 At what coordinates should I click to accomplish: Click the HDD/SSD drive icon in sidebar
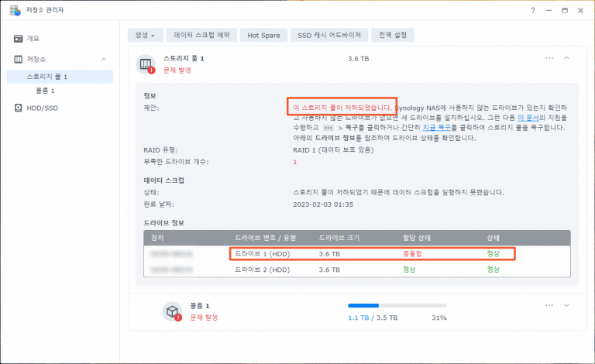pyautogui.click(x=19, y=108)
